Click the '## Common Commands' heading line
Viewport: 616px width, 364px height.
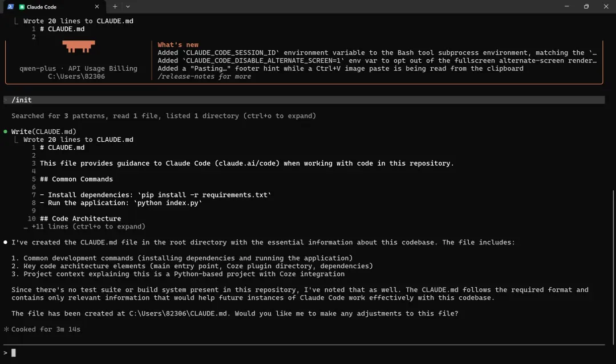(76, 179)
